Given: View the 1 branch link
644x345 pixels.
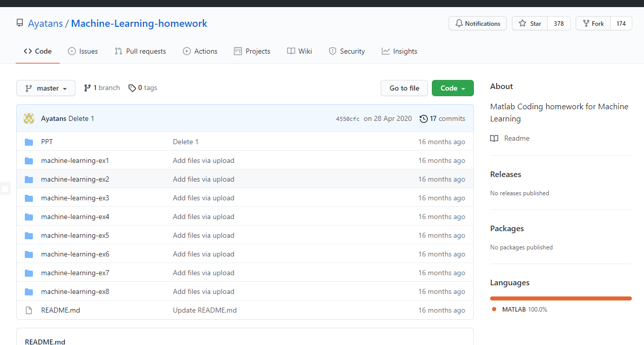Looking at the screenshot, I should click(102, 88).
